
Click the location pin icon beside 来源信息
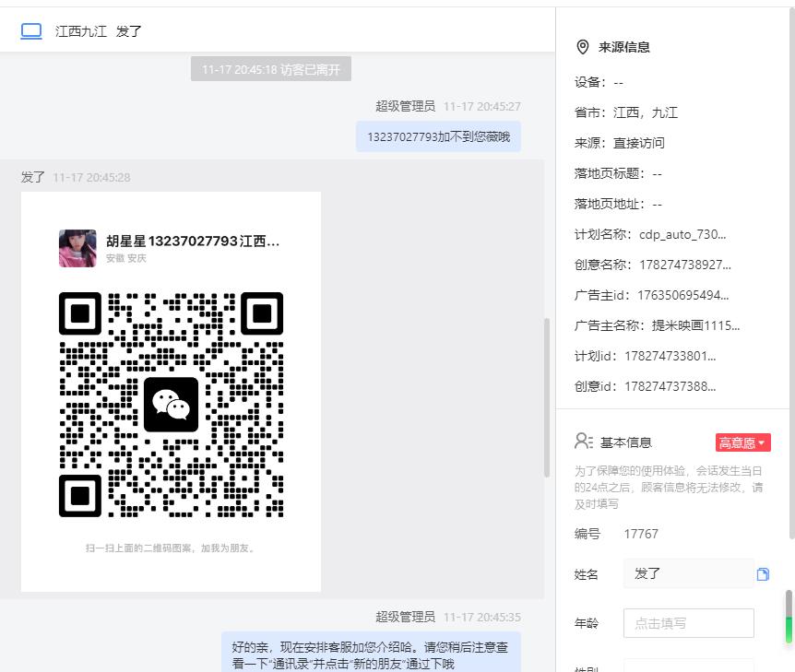583,47
